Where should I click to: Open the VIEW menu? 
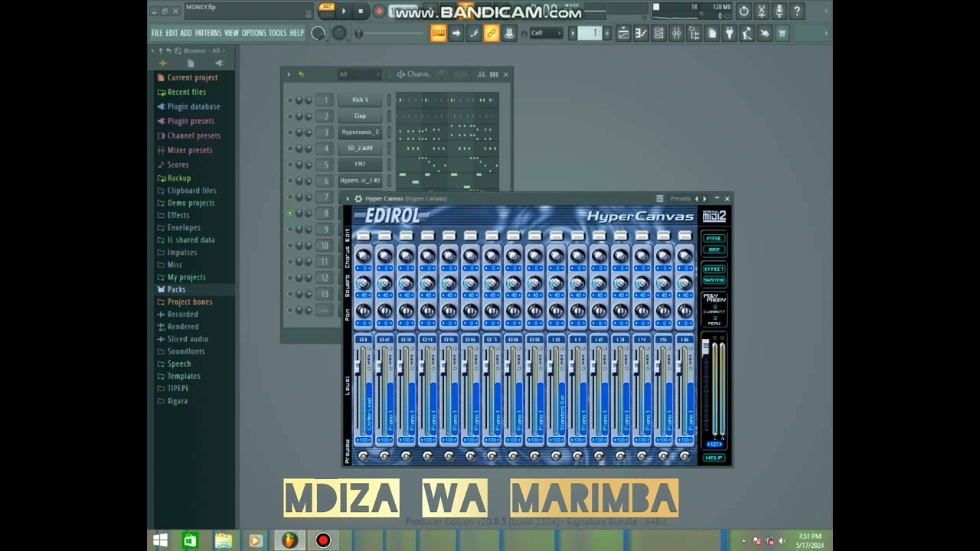pos(231,33)
